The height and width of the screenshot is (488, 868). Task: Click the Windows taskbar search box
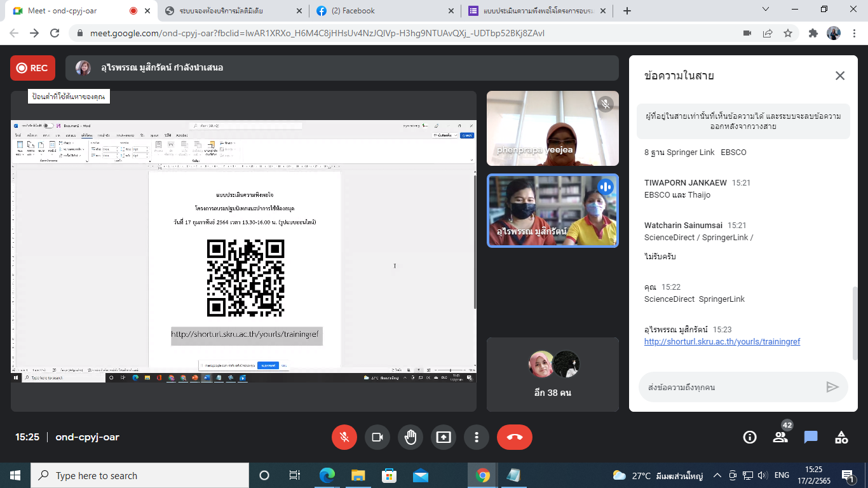click(x=140, y=475)
